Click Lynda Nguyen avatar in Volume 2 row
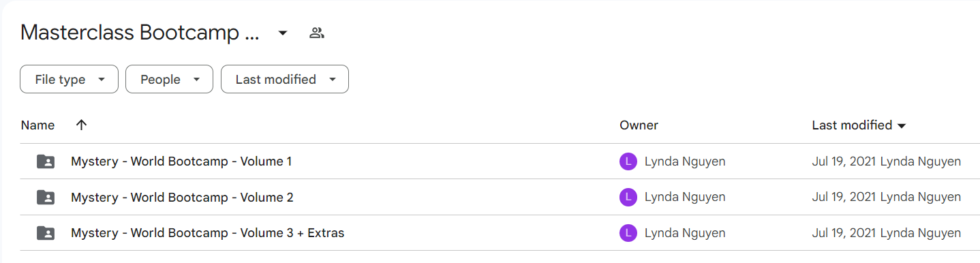Image resolution: width=980 pixels, height=263 pixels. 628,198
